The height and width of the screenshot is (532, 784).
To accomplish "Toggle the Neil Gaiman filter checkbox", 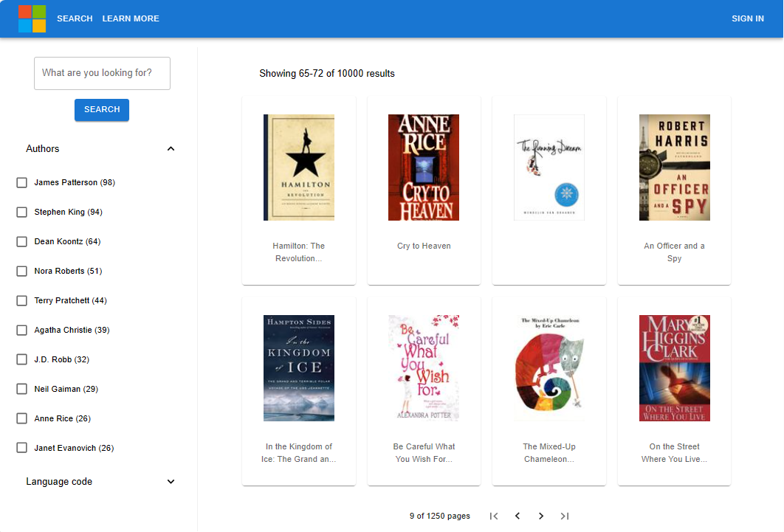I will [21, 389].
